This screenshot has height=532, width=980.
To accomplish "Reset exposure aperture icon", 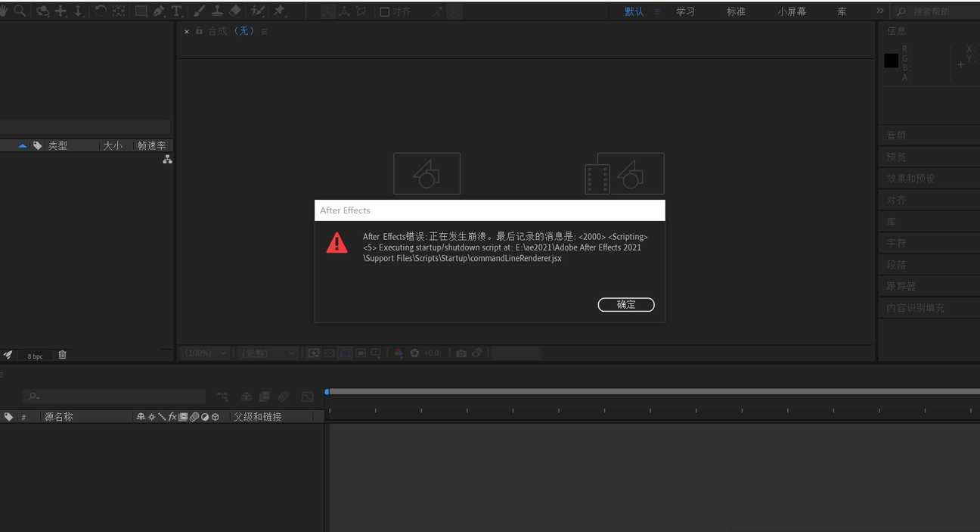I will [414, 353].
